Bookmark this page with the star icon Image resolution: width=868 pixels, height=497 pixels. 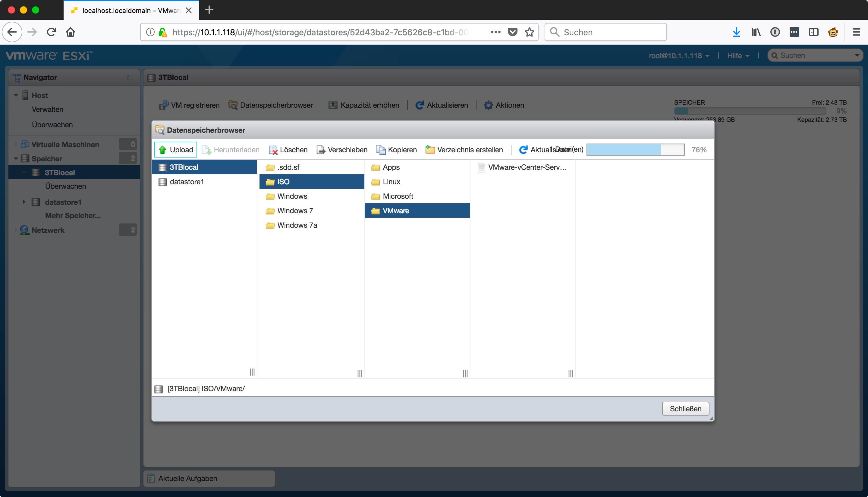tap(529, 32)
